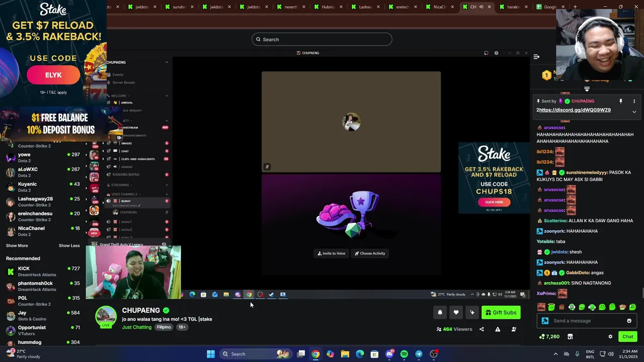Screen dimensions: 644x362
Task: Click the Send a message field
Action: (586, 321)
